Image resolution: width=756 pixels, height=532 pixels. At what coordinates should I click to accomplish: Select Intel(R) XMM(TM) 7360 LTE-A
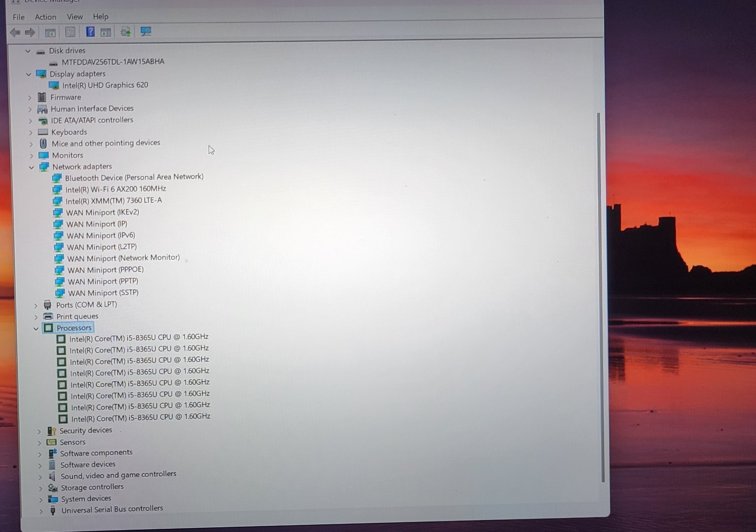tap(114, 200)
